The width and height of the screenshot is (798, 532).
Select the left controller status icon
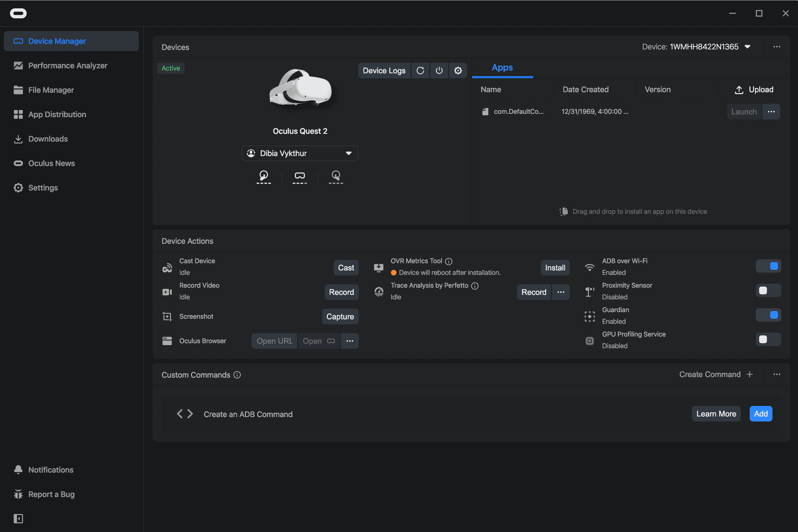click(x=264, y=177)
